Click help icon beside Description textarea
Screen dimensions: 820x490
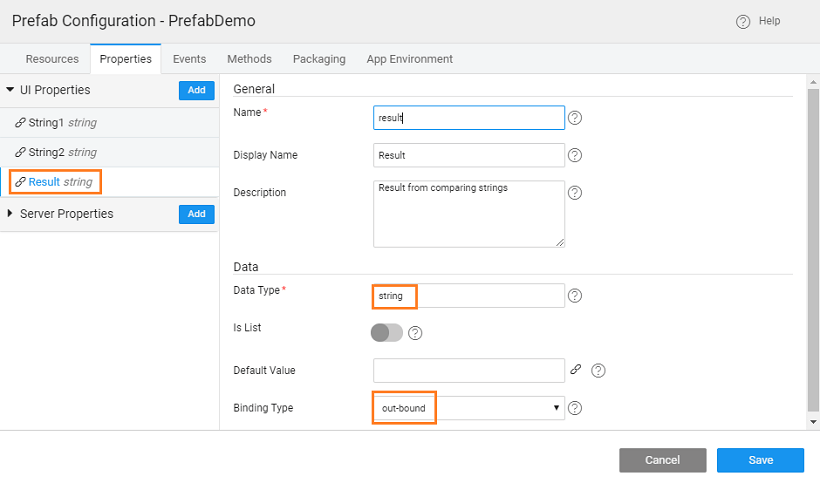[x=575, y=193]
